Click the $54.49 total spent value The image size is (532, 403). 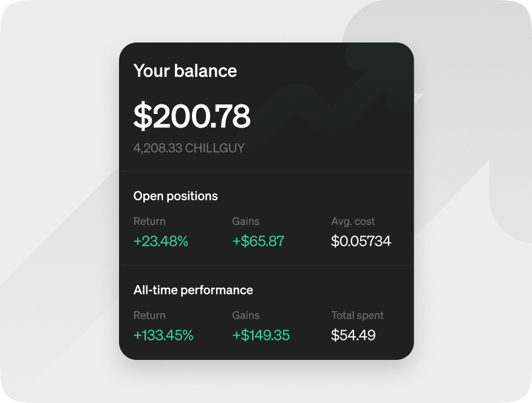pos(353,335)
